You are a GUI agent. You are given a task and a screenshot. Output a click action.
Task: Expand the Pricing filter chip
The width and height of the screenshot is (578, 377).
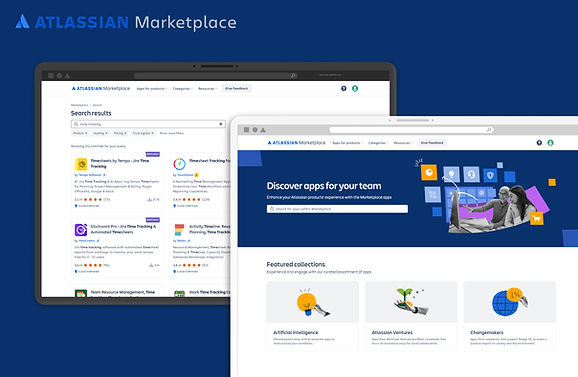click(x=120, y=133)
